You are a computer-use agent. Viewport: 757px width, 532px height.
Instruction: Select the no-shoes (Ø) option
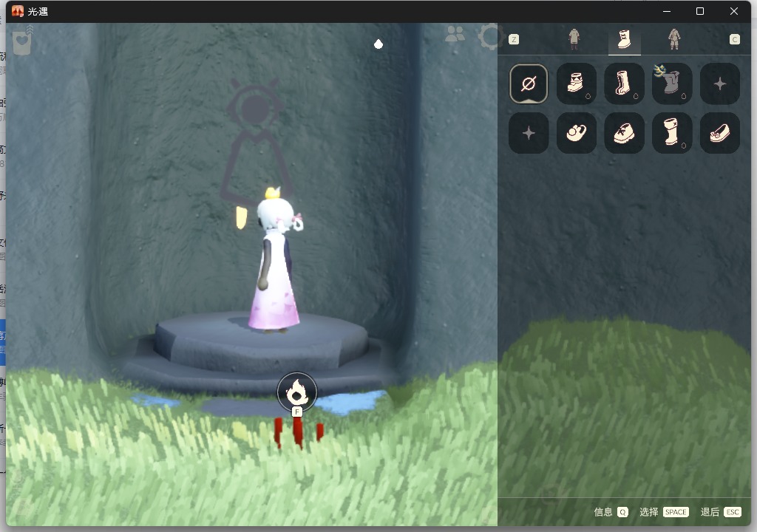point(529,84)
